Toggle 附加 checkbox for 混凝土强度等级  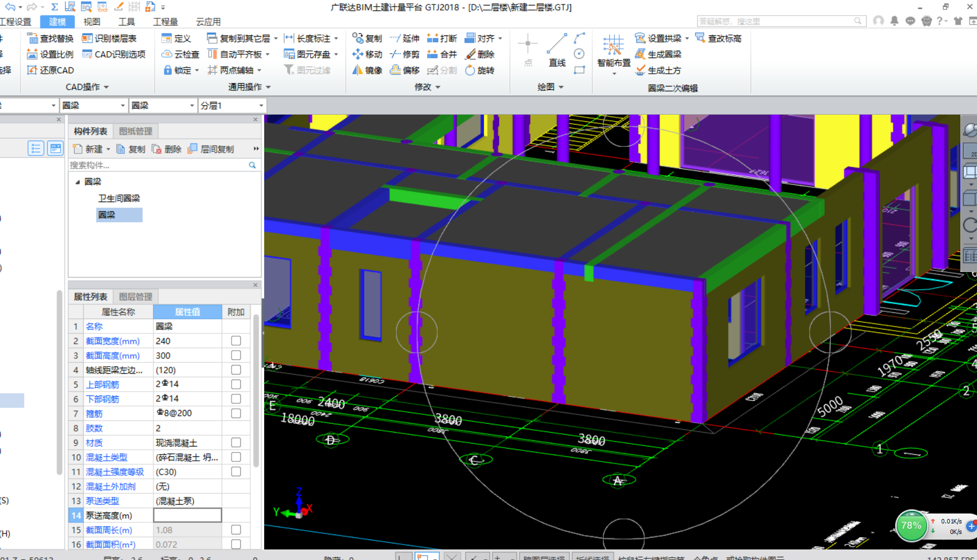(236, 471)
